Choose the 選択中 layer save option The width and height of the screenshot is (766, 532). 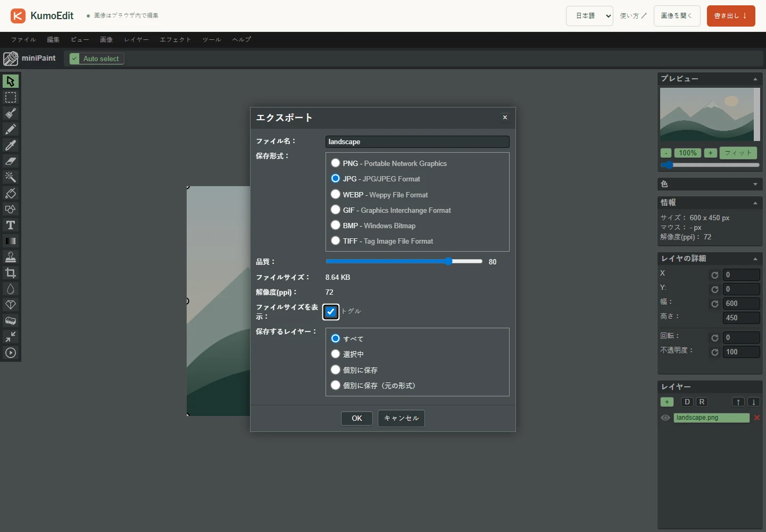pyautogui.click(x=336, y=354)
